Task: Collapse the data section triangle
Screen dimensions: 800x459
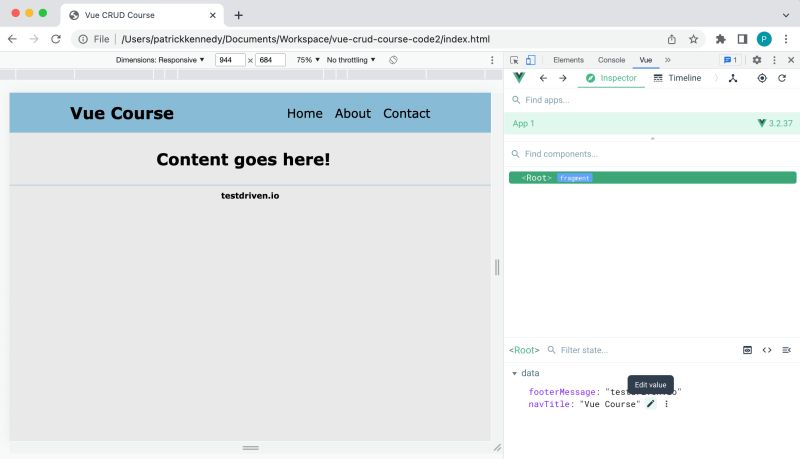Action: click(x=514, y=373)
